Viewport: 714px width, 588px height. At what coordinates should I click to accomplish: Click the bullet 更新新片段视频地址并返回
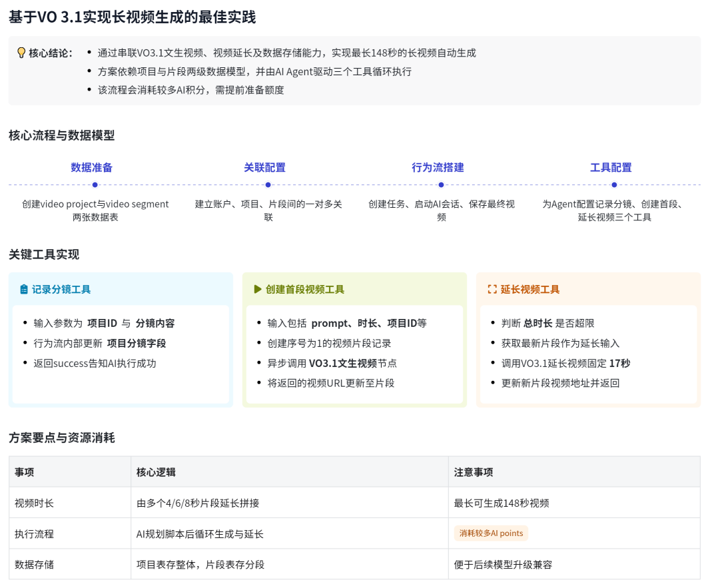coord(560,383)
